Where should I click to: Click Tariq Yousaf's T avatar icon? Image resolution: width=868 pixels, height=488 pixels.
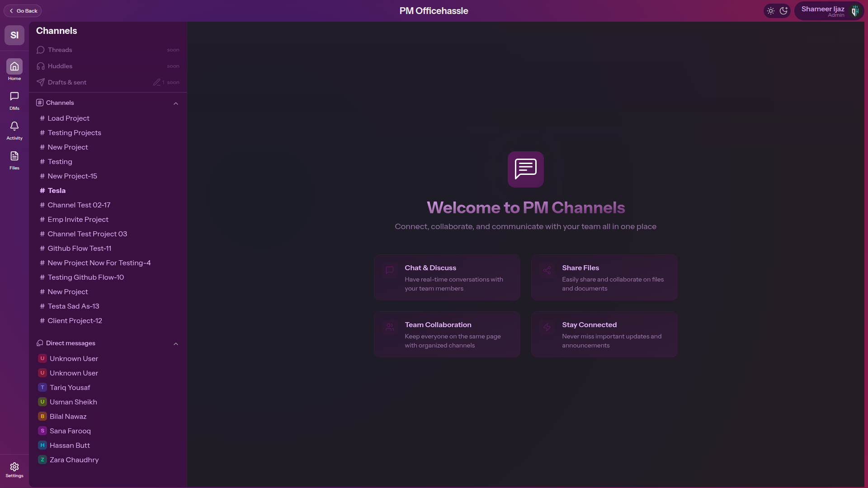tap(42, 388)
